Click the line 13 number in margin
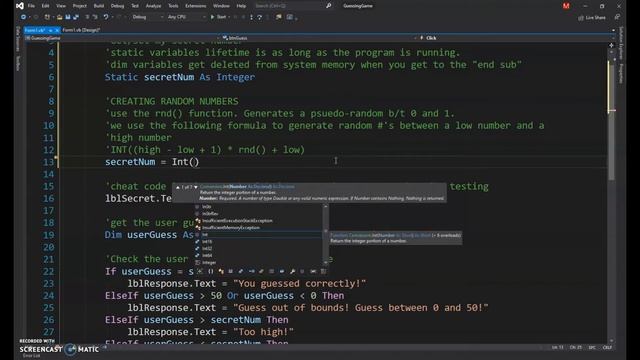 point(48,162)
